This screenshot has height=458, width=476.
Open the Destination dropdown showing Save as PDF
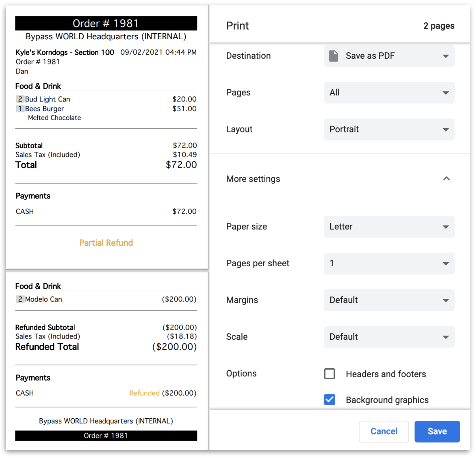pyautogui.click(x=389, y=56)
